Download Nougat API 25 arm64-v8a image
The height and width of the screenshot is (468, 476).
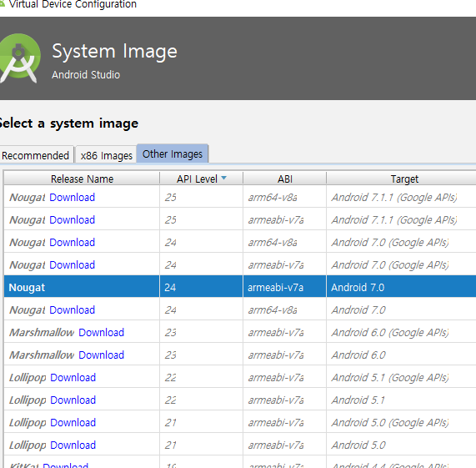click(x=73, y=198)
